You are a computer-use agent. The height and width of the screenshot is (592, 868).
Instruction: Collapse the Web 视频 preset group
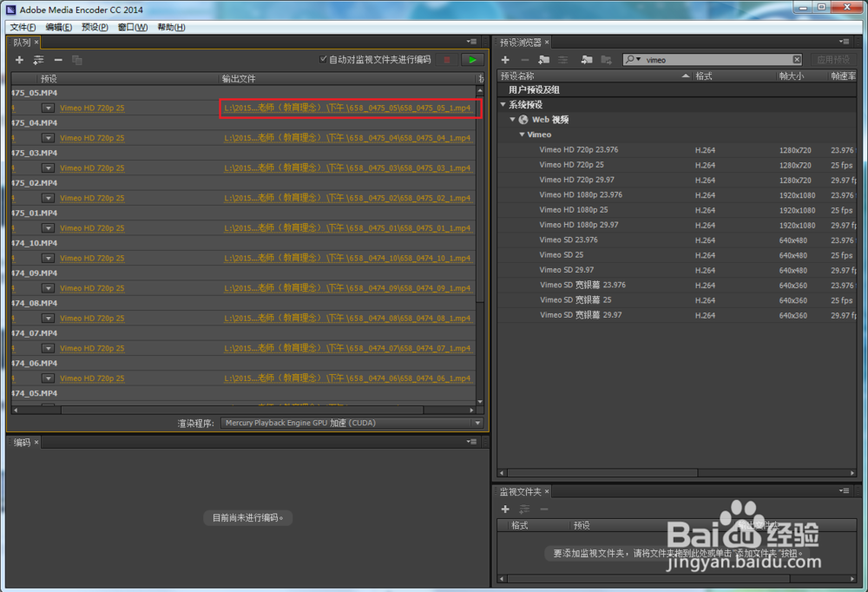(x=513, y=119)
